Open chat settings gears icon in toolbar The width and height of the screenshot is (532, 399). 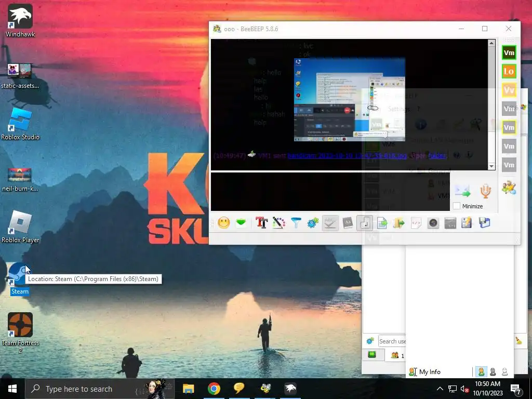[313, 223]
